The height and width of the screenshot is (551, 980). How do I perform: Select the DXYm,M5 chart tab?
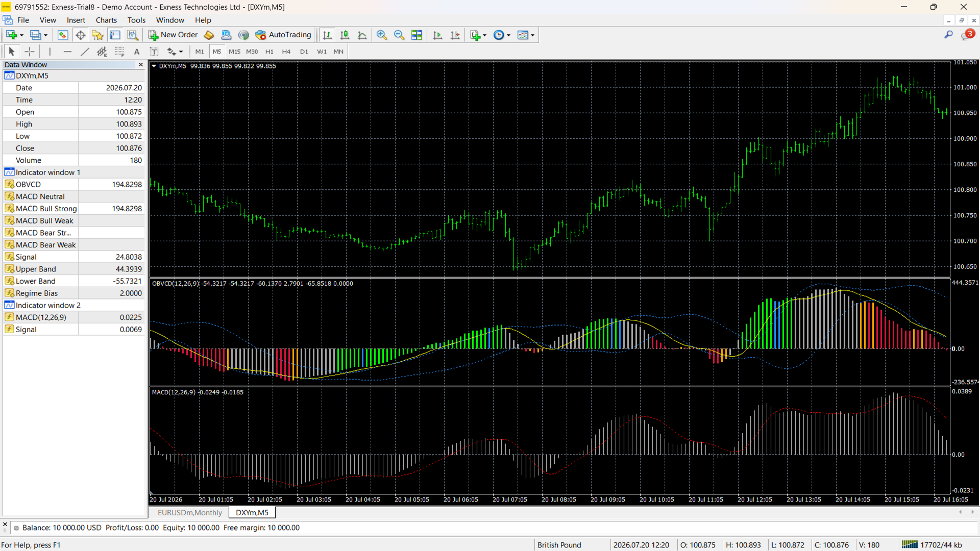tap(252, 513)
